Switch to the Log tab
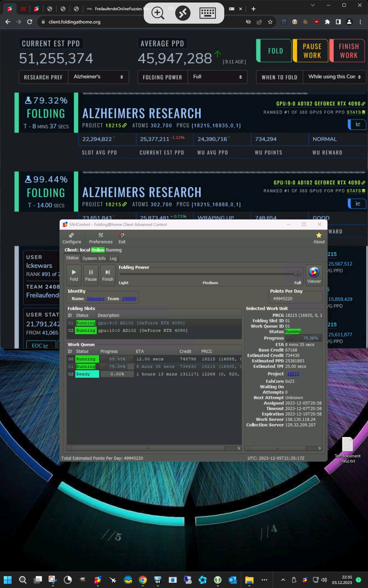 [x=113, y=258]
